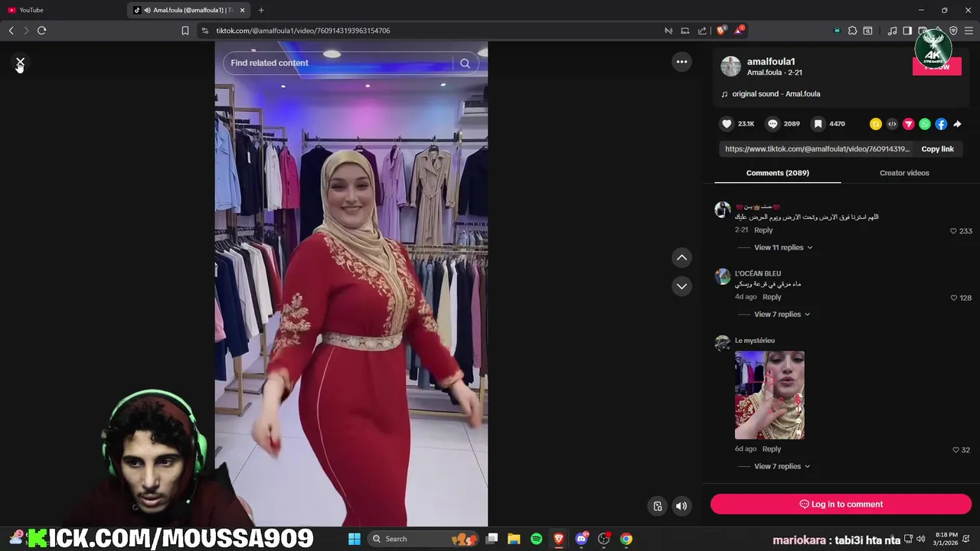Select the Comments (2089) tab
This screenshot has width=980, height=551.
[x=777, y=173]
